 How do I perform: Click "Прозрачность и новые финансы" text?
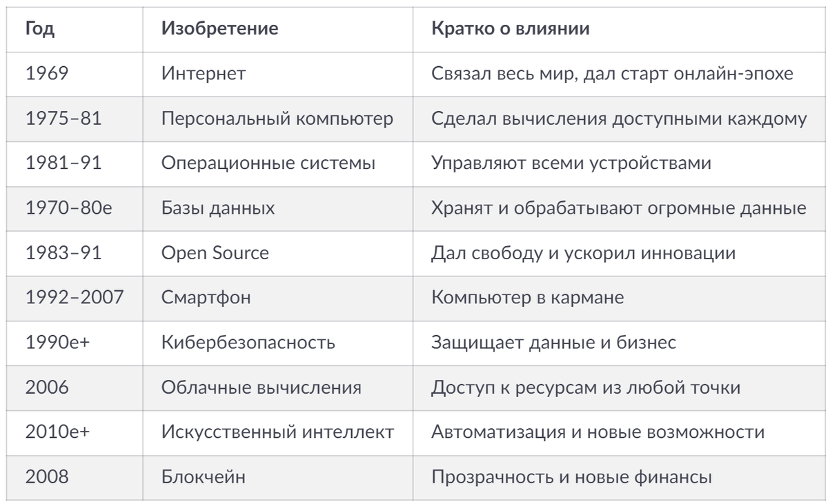pyautogui.click(x=571, y=477)
